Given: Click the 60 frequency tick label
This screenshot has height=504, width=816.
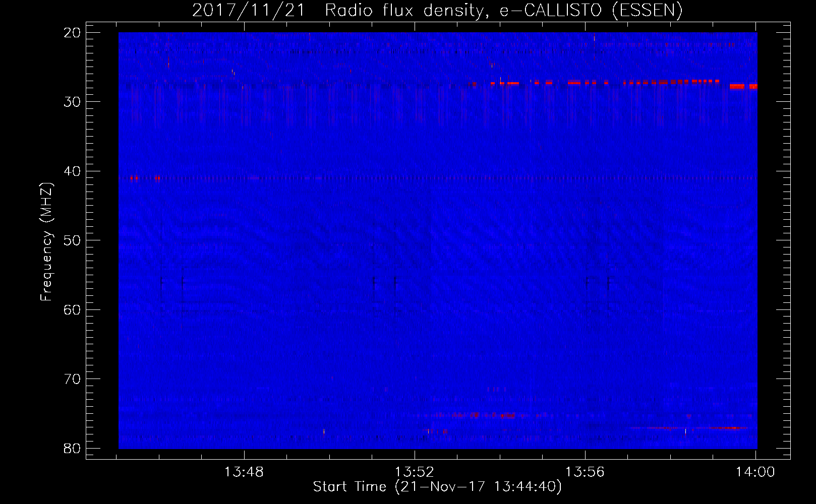Looking at the screenshot, I should (x=73, y=309).
